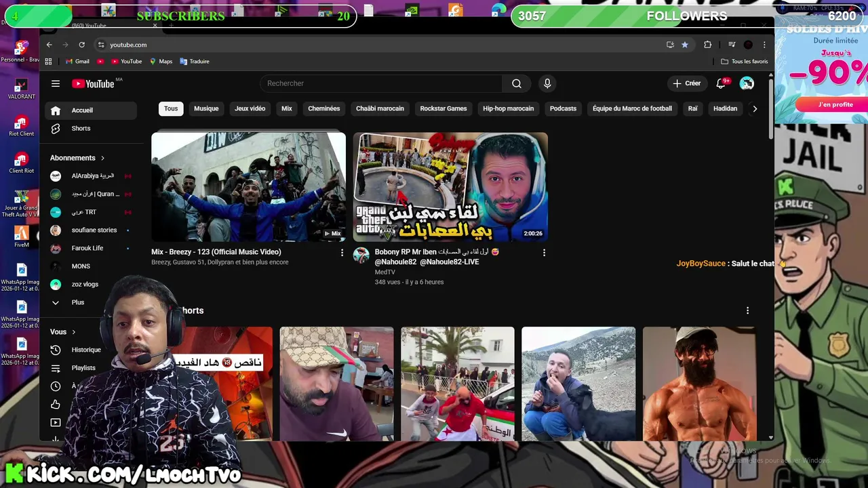Open the Traduire bookmark
This screenshot has height=488, width=868.
(x=195, y=62)
